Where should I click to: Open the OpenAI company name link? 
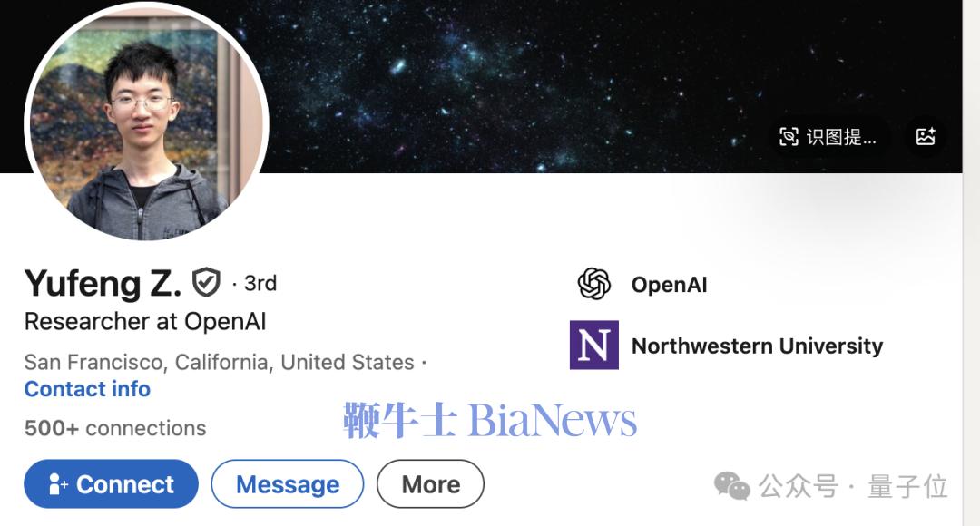point(670,285)
